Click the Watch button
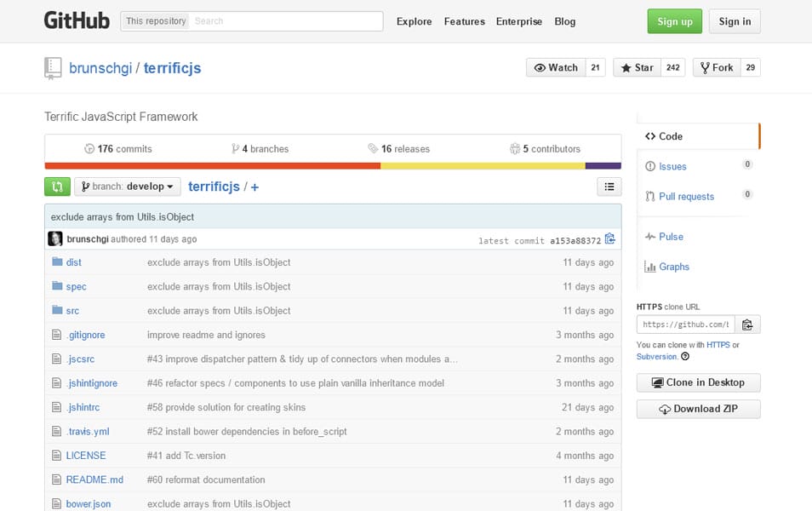The height and width of the screenshot is (511, 812). coord(556,67)
